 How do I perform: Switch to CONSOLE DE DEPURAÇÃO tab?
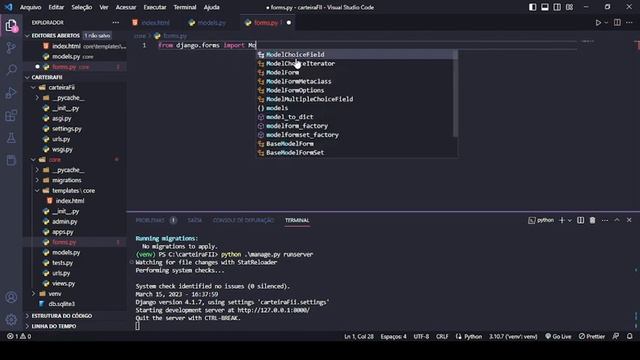pyautogui.click(x=243, y=220)
